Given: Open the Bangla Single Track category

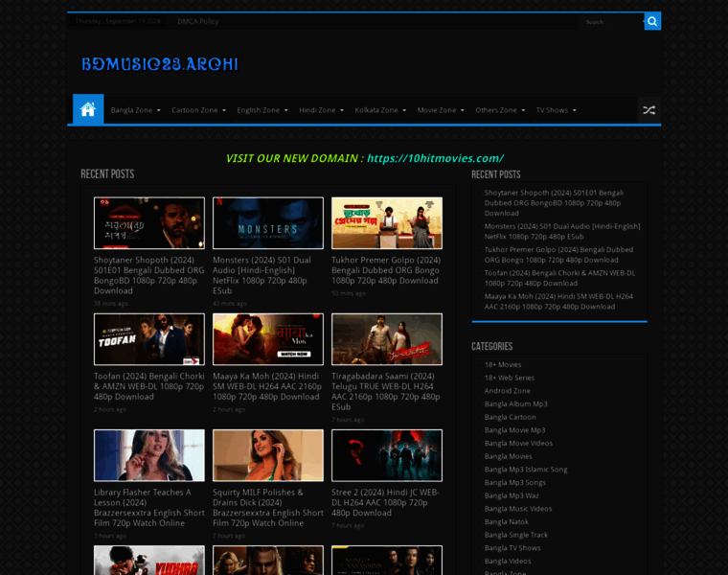Looking at the screenshot, I should (x=516, y=535).
